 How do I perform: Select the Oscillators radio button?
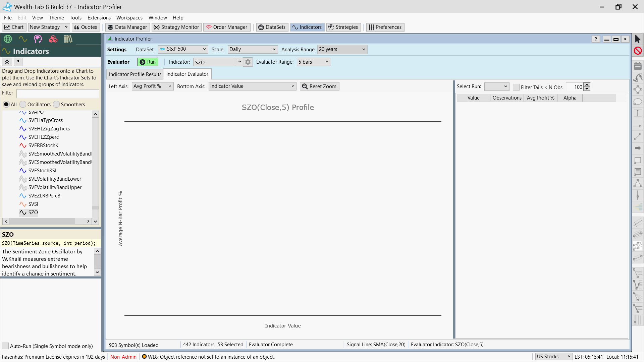22,104
